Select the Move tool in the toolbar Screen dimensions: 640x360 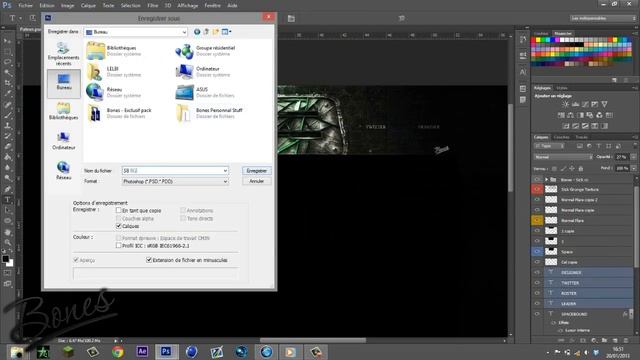point(7,41)
